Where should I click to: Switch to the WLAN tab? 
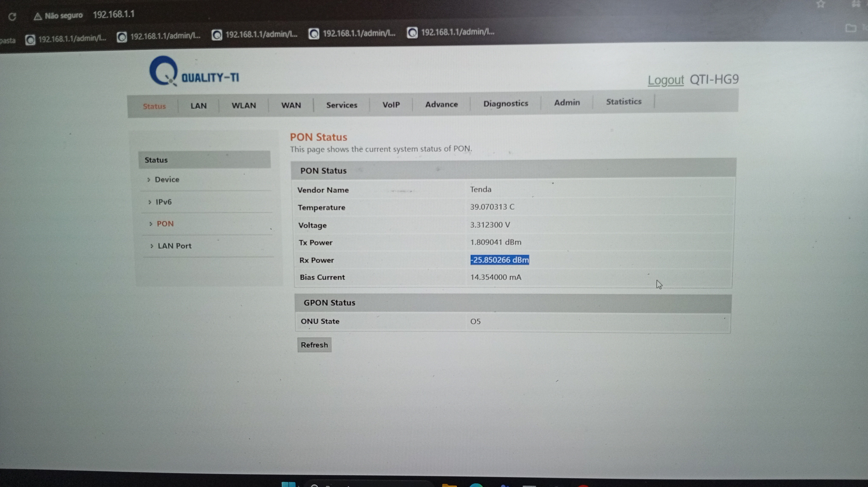(x=244, y=106)
